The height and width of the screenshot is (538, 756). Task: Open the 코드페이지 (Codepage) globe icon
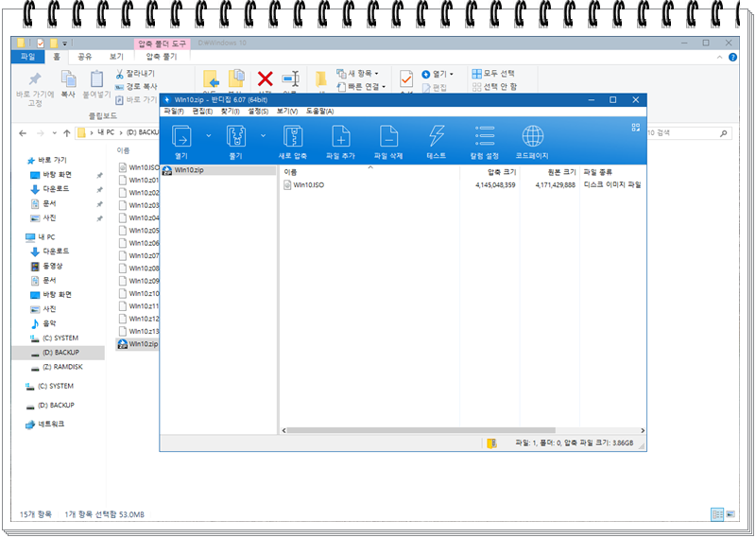point(533,136)
